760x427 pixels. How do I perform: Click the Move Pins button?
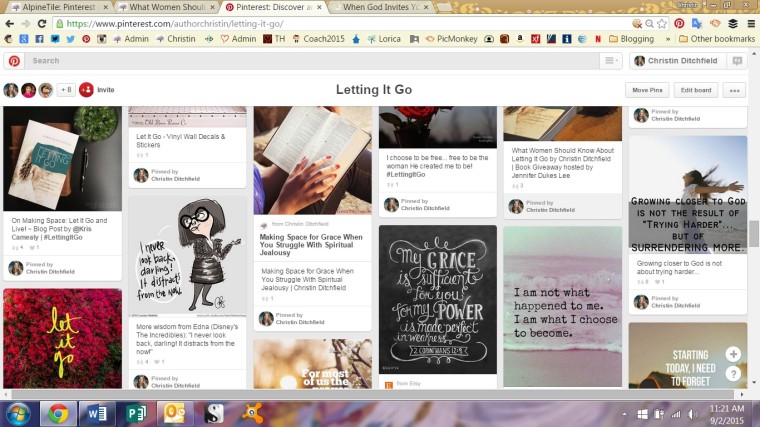(648, 90)
